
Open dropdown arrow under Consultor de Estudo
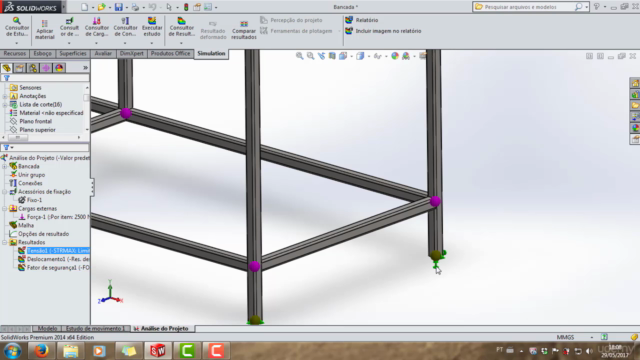[x=17, y=43]
